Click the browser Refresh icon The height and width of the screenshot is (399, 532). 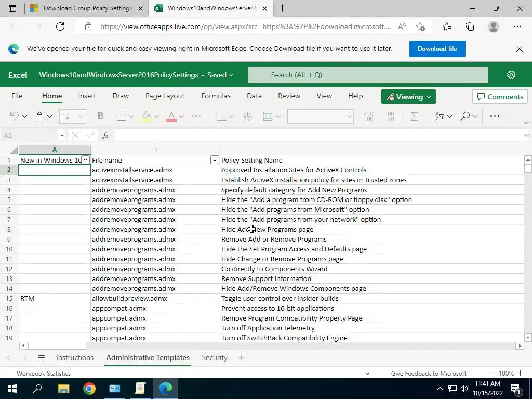coord(60,26)
